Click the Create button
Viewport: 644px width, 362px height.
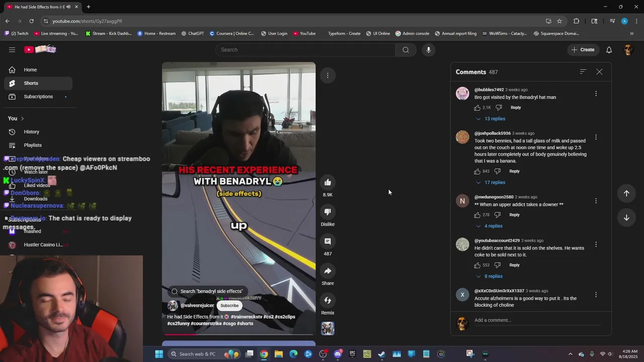[x=583, y=50]
